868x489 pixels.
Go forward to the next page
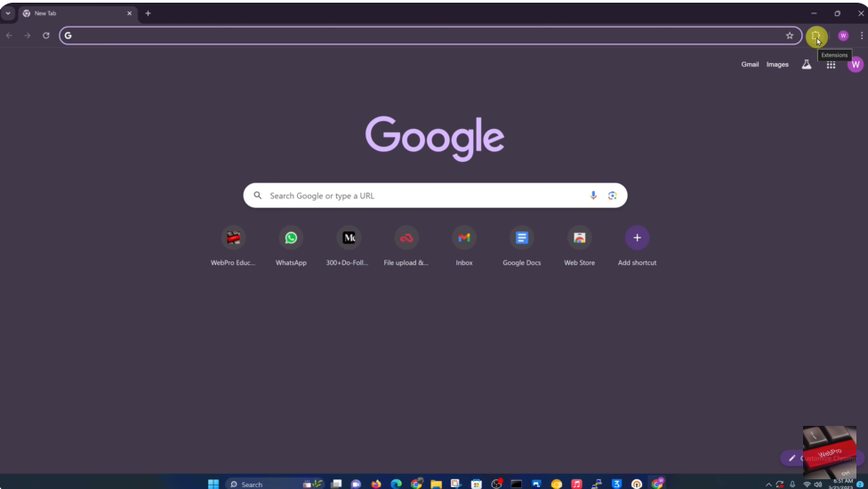pos(27,36)
